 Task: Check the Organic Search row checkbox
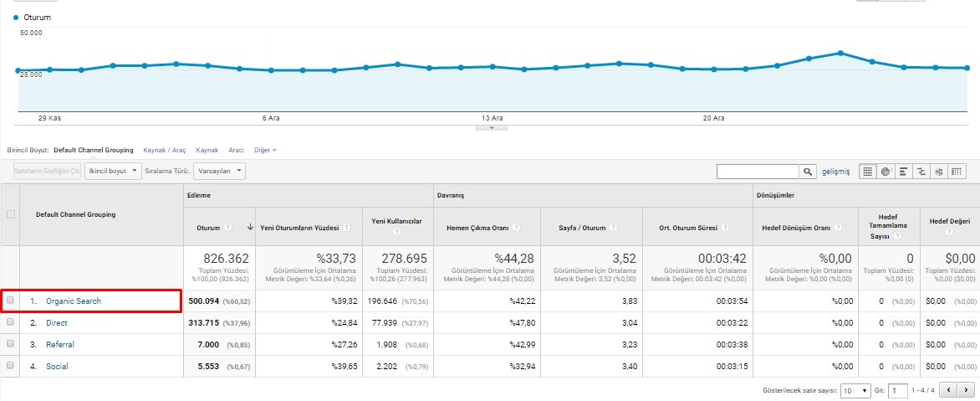tap(10, 301)
